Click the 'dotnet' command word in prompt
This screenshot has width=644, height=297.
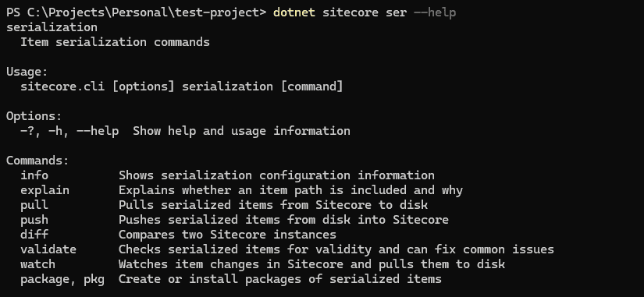294,12
